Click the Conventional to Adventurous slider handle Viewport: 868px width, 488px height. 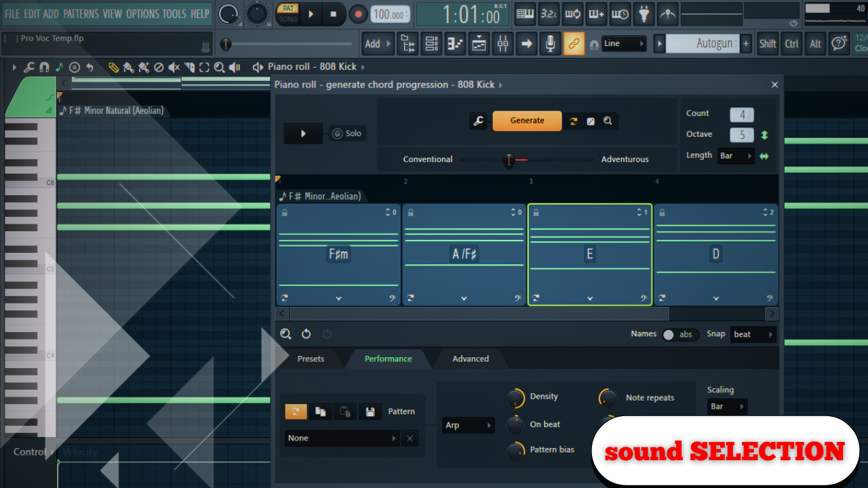click(x=509, y=160)
